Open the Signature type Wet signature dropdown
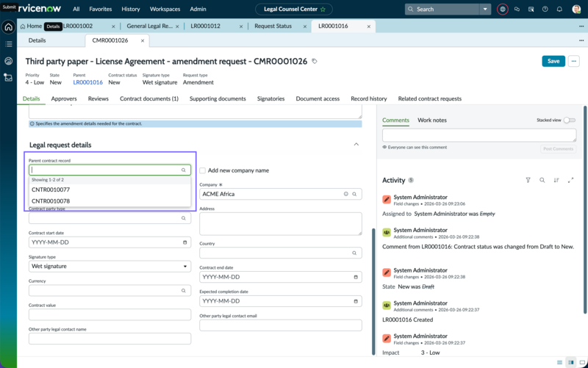This screenshot has width=588, height=368. click(110, 267)
